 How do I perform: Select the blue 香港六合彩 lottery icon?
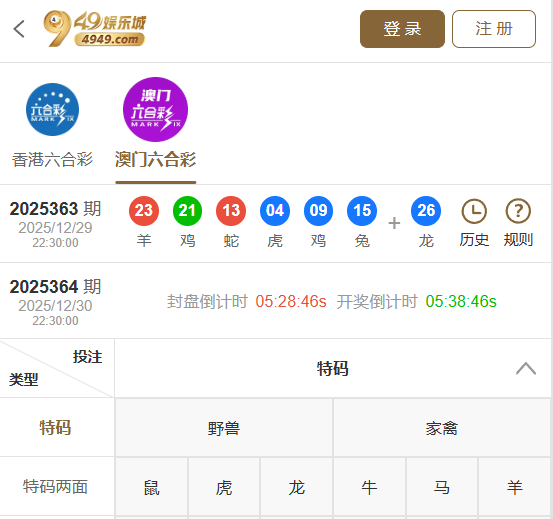53,109
